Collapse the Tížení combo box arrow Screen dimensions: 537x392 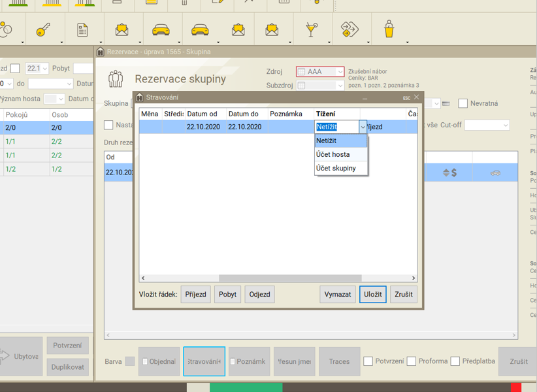tap(363, 127)
